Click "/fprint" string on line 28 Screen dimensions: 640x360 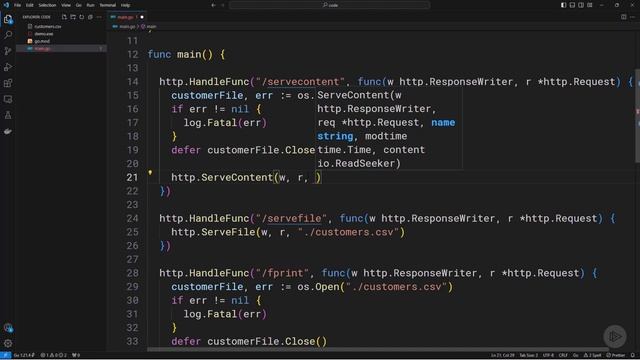tap(282, 273)
